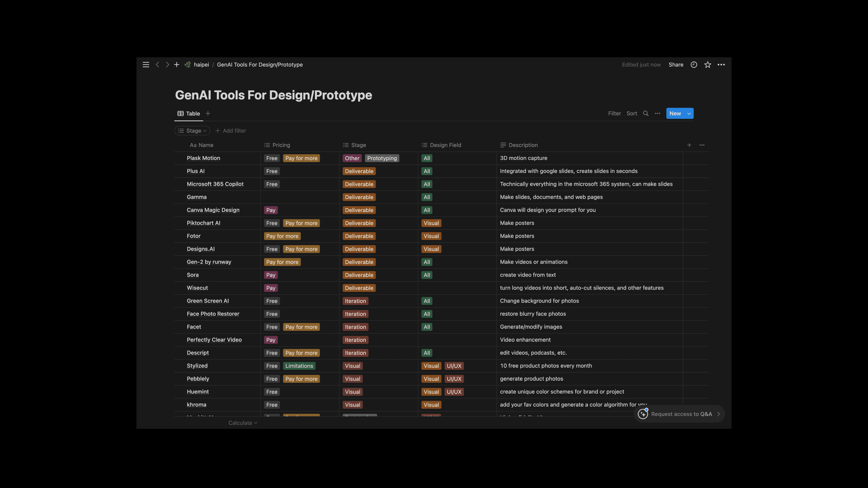Click 'create video from text' description
The height and width of the screenshot is (488, 868).
(x=528, y=275)
